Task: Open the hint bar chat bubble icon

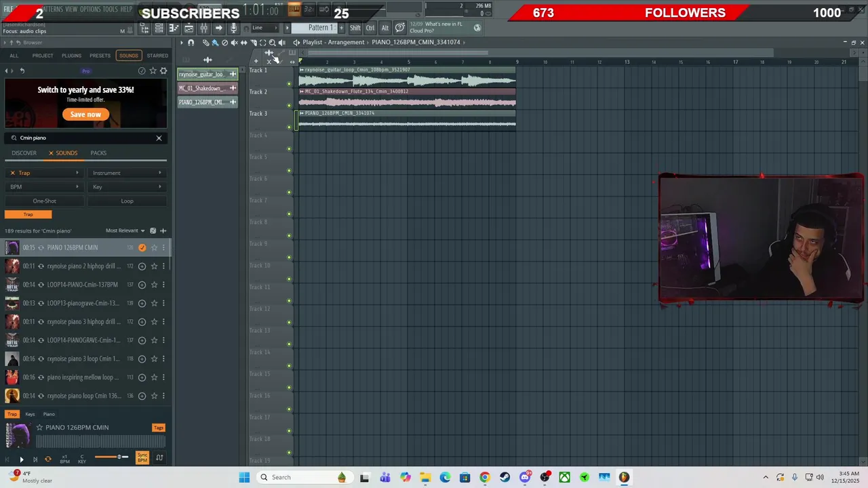Action: (x=400, y=28)
